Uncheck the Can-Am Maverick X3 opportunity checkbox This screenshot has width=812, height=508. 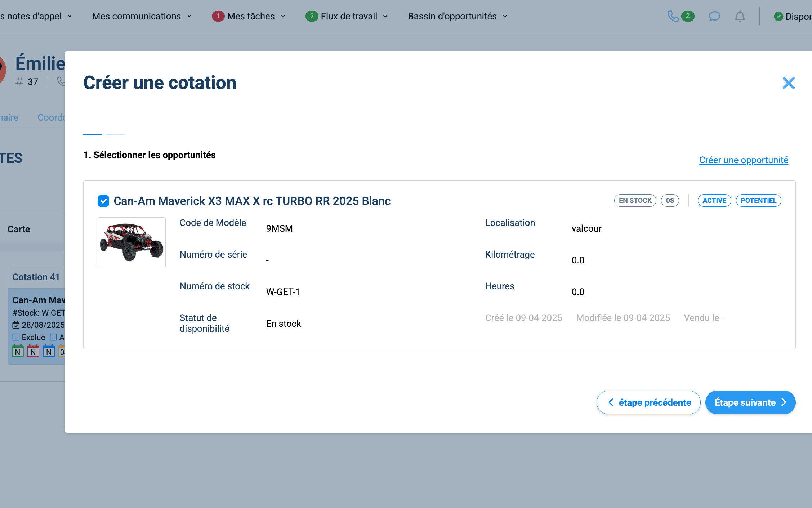point(103,201)
